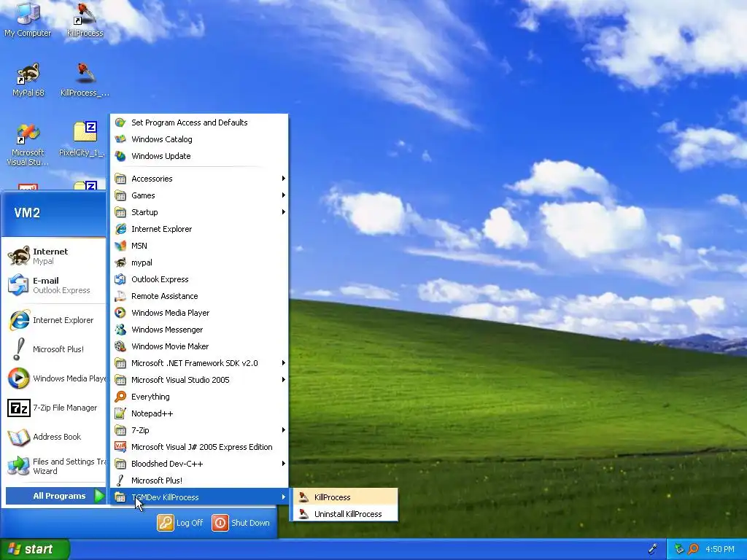
Task: Open Windows Catalog icon
Action: [x=120, y=139]
